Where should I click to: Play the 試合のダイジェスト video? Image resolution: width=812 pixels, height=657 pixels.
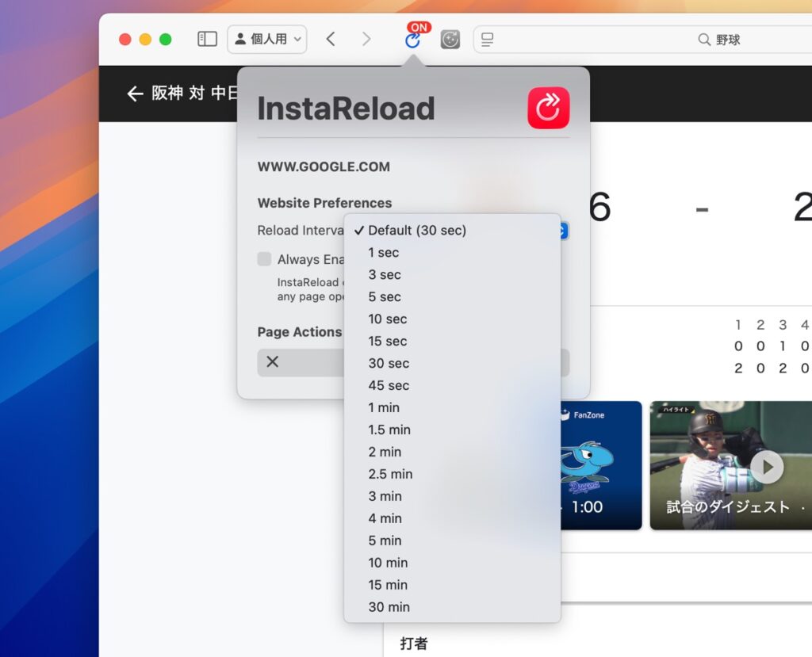point(767,467)
